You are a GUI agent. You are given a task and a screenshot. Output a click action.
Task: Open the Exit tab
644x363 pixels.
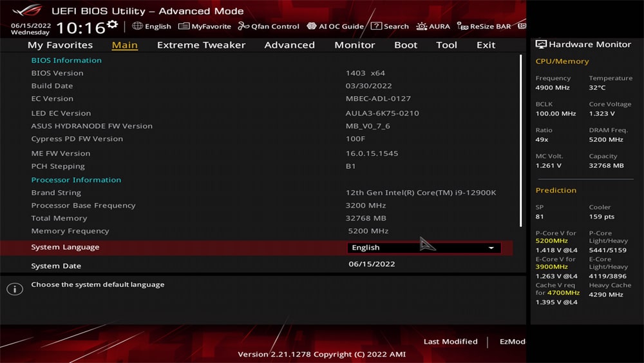coord(486,44)
